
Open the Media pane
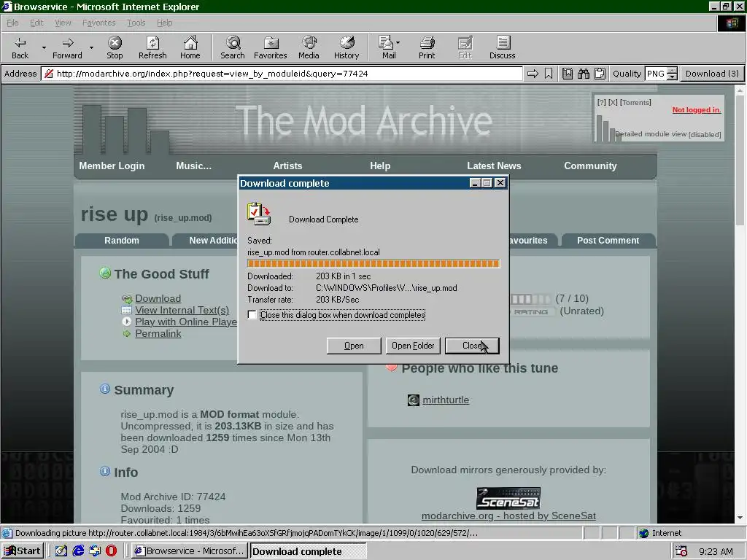(309, 47)
